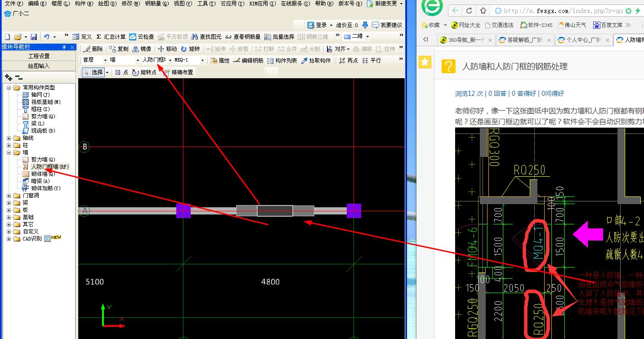Switch to 工程设置 project settings tab
The width and height of the screenshot is (644, 339).
pyautogui.click(x=39, y=56)
